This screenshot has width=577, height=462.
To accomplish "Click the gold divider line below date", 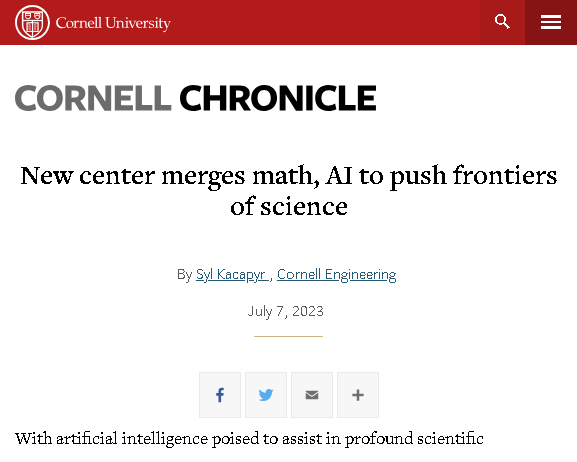I will pos(288,336).
